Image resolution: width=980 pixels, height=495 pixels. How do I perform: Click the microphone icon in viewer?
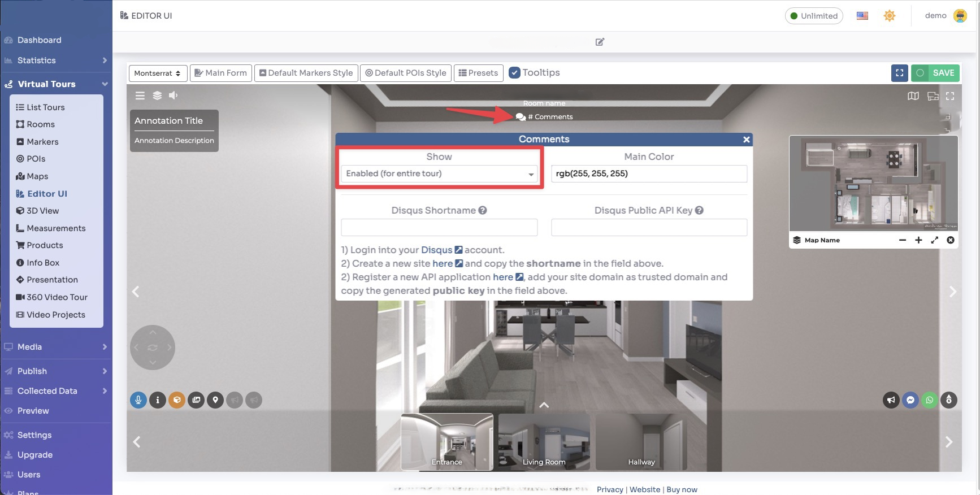point(138,400)
